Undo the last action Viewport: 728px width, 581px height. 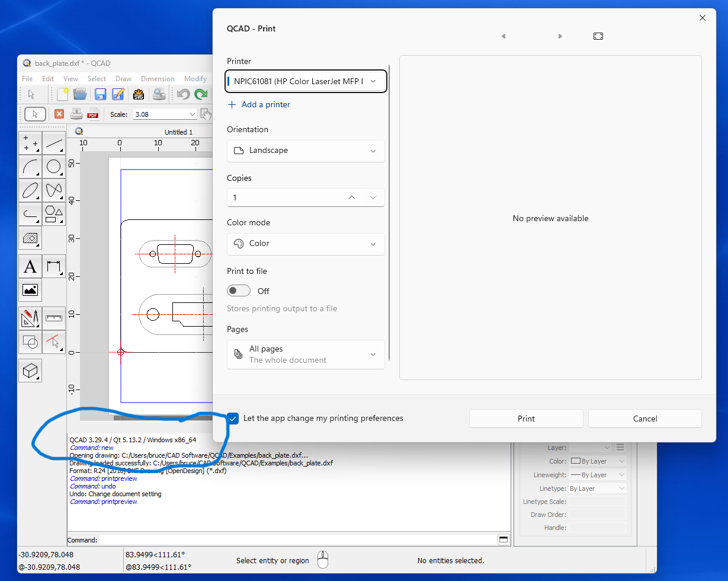coord(184,94)
